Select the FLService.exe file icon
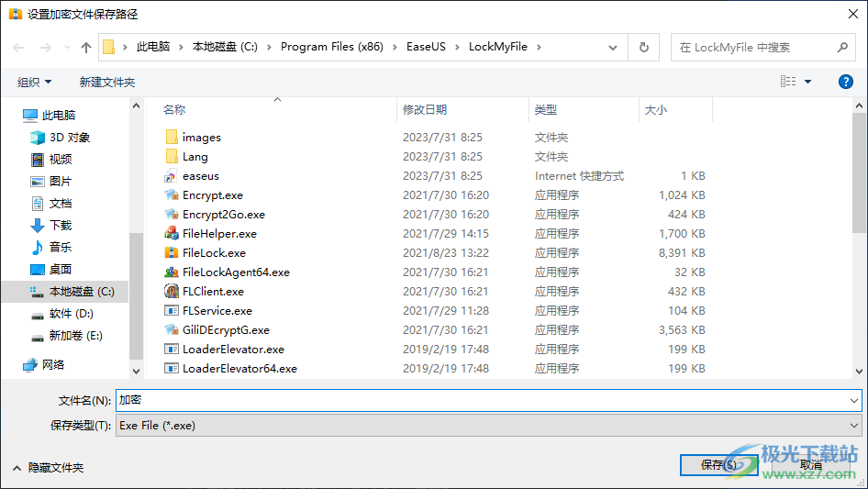868x489 pixels. (171, 311)
